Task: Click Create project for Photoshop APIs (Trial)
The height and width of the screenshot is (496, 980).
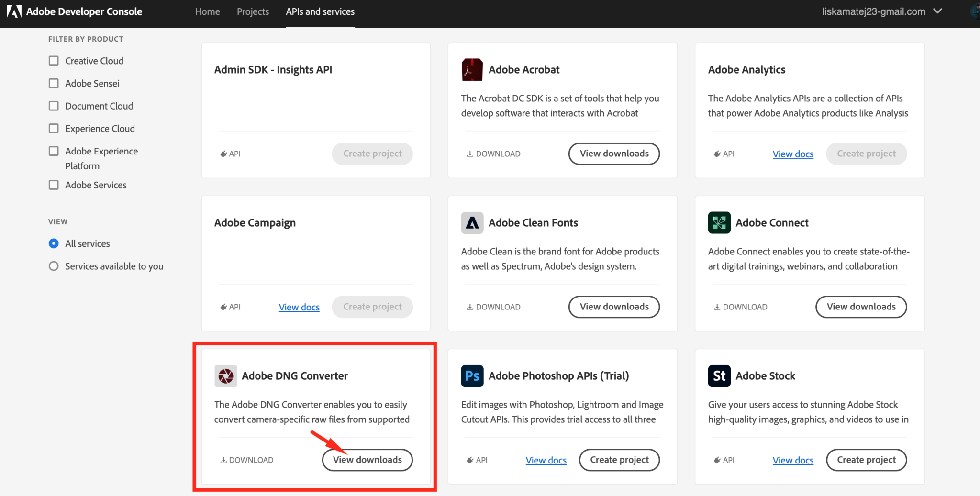Action: [x=619, y=460]
